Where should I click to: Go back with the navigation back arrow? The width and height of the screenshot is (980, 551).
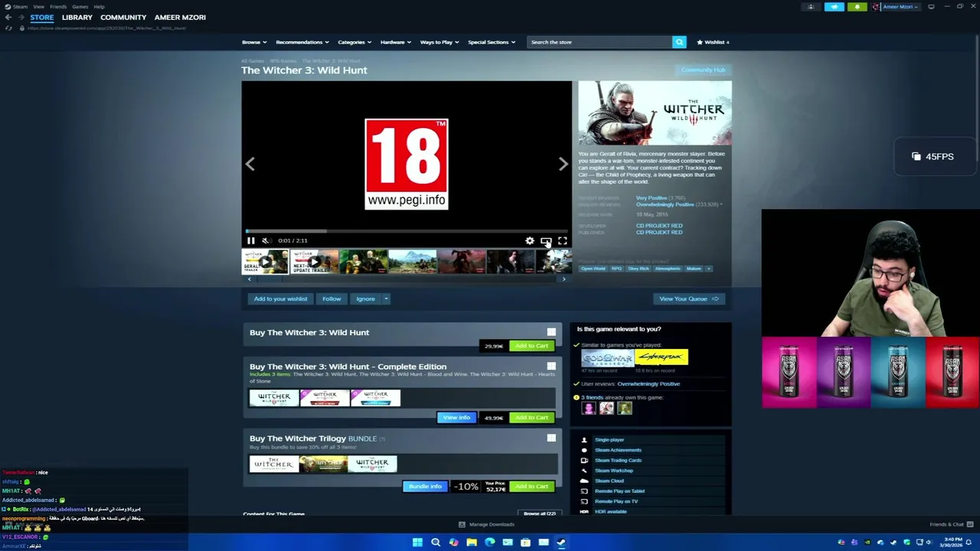[8, 17]
